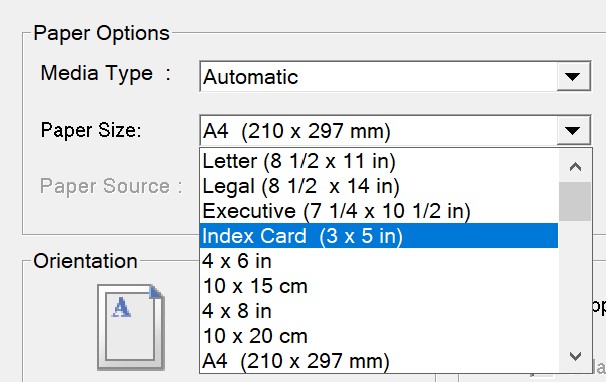Click the Paper Size label
The width and height of the screenshot is (606, 382).
(91, 130)
